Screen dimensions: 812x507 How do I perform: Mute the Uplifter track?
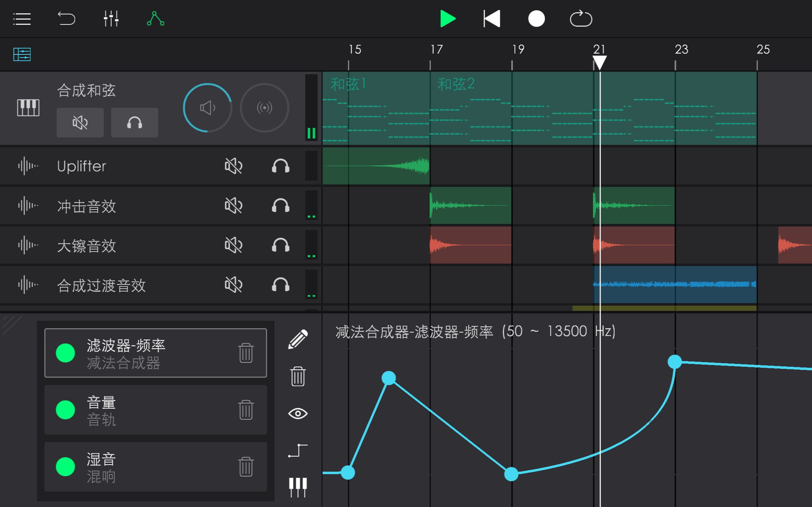(234, 166)
